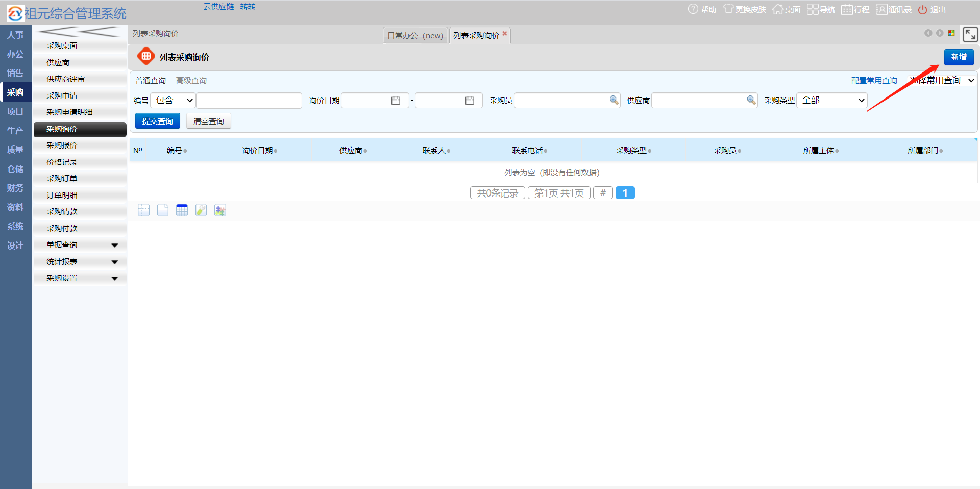Click the red 退出 power icon
This screenshot has height=489, width=980.
tap(922, 9)
